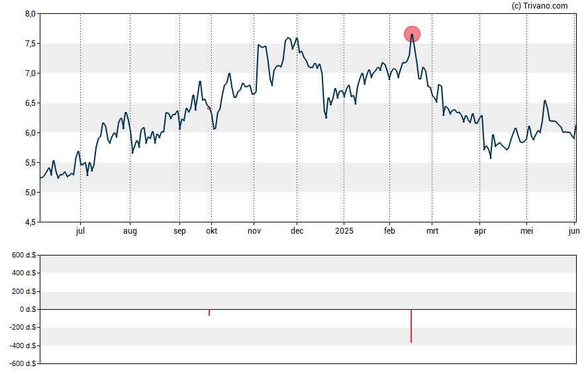Click the 'jun' x-axis label
Screen dimensions: 588x374
pyautogui.click(x=574, y=231)
